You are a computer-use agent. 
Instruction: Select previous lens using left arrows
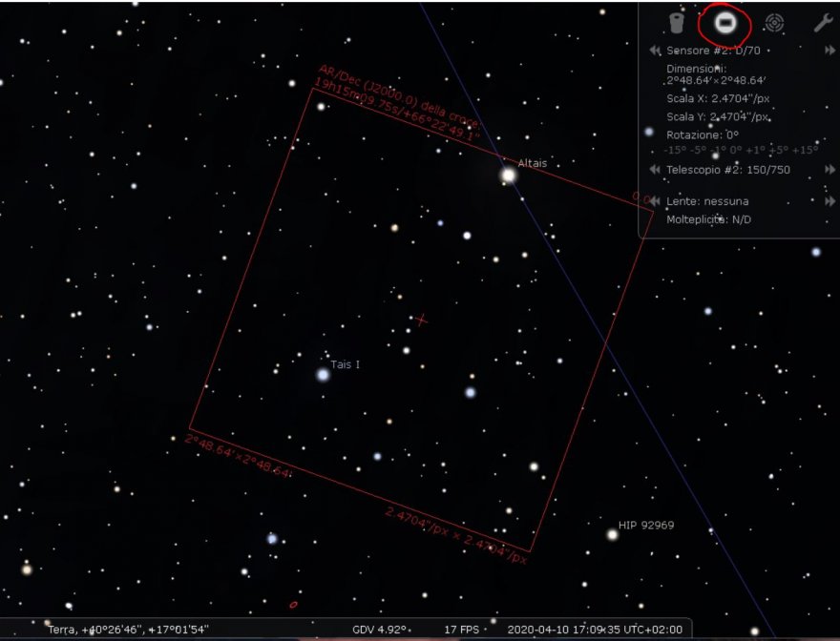655,201
